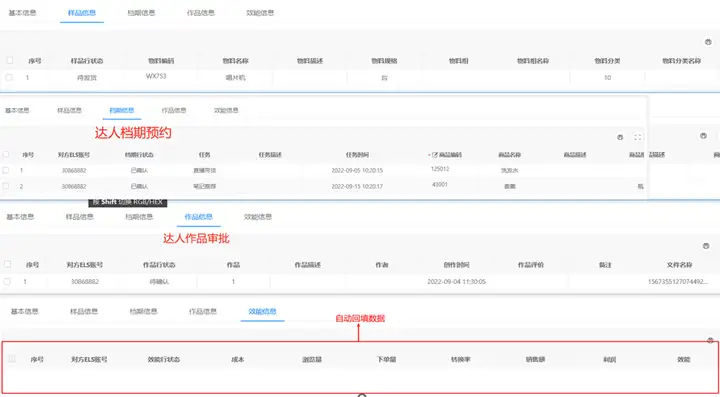Click product code cell 43001

coord(440,185)
